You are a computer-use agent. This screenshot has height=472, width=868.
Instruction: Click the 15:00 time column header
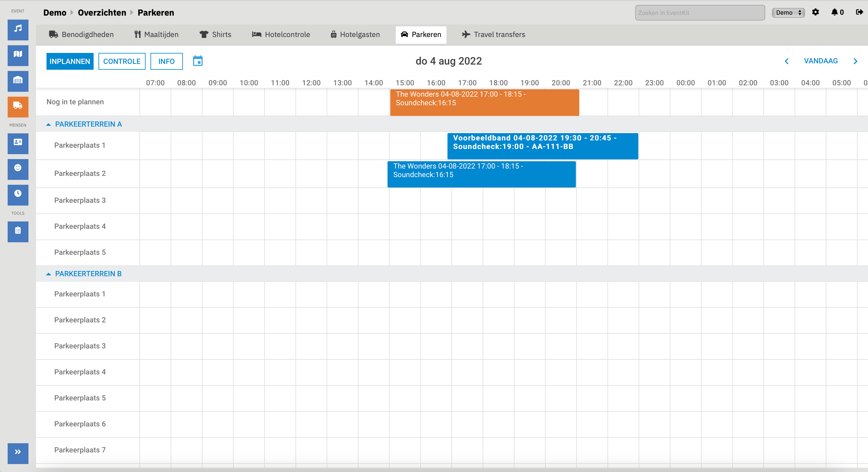pyautogui.click(x=405, y=83)
